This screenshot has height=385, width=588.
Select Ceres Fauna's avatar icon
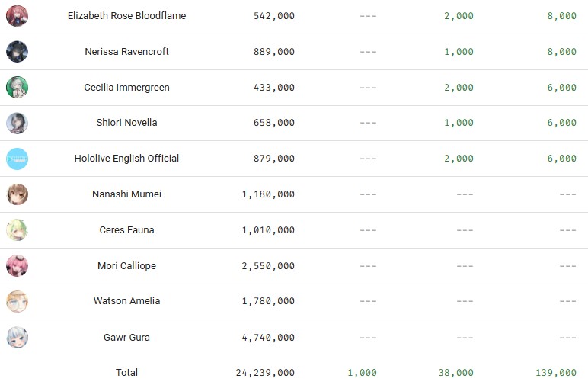[x=17, y=230]
